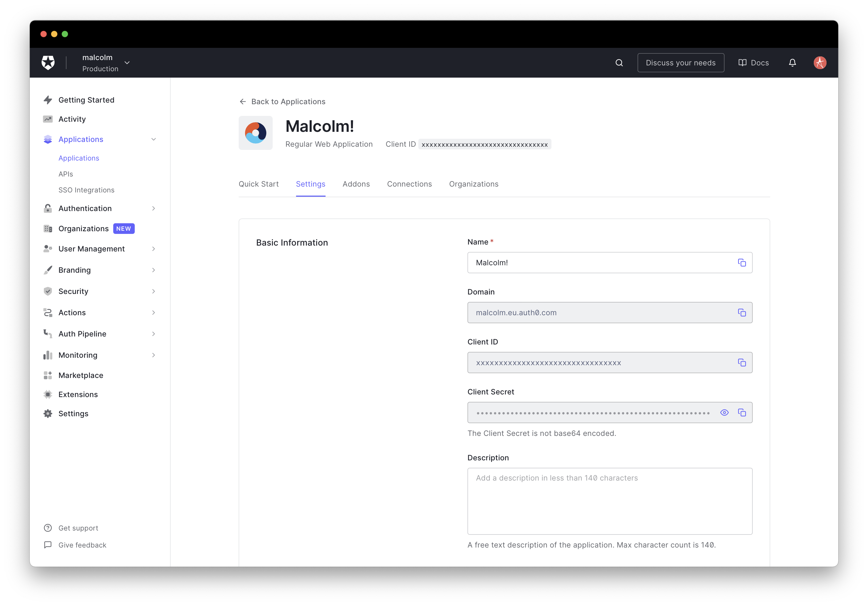The height and width of the screenshot is (606, 868).
Task: Select the Settings tab
Action: pos(310,184)
